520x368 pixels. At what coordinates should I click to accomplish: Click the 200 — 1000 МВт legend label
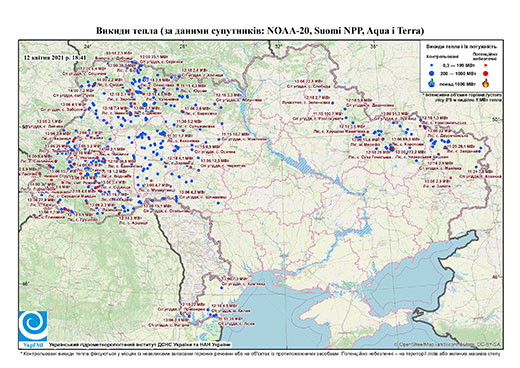coord(459,73)
